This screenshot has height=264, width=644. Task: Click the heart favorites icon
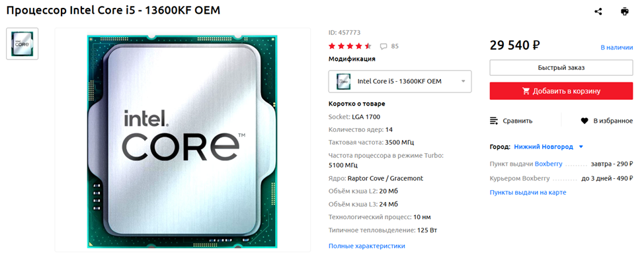click(584, 121)
